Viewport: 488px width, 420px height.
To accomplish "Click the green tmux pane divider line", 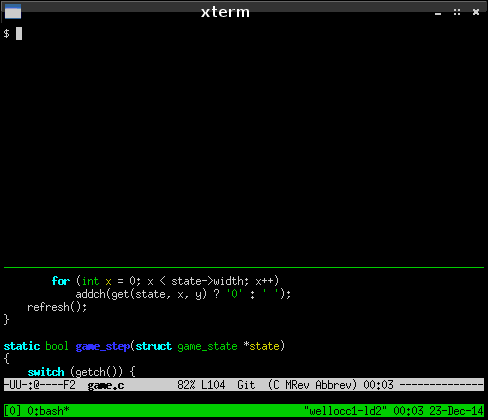I will (x=244, y=267).
